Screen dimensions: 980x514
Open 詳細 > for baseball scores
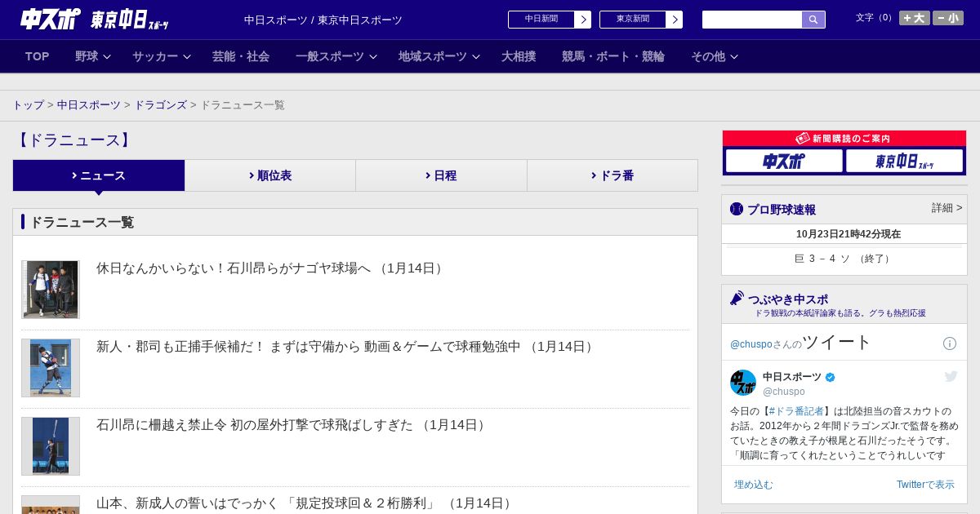[x=947, y=208]
